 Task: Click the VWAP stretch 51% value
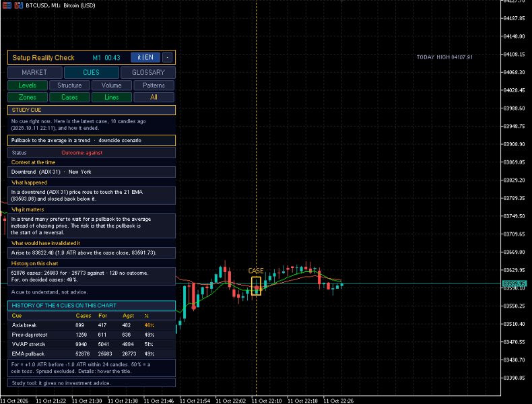click(x=149, y=344)
